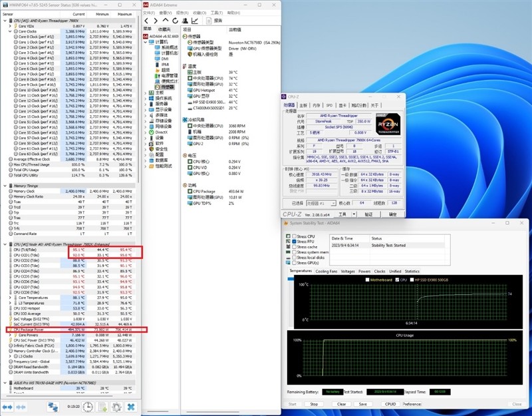Click Preferences button in Stability Test

tap(412, 404)
